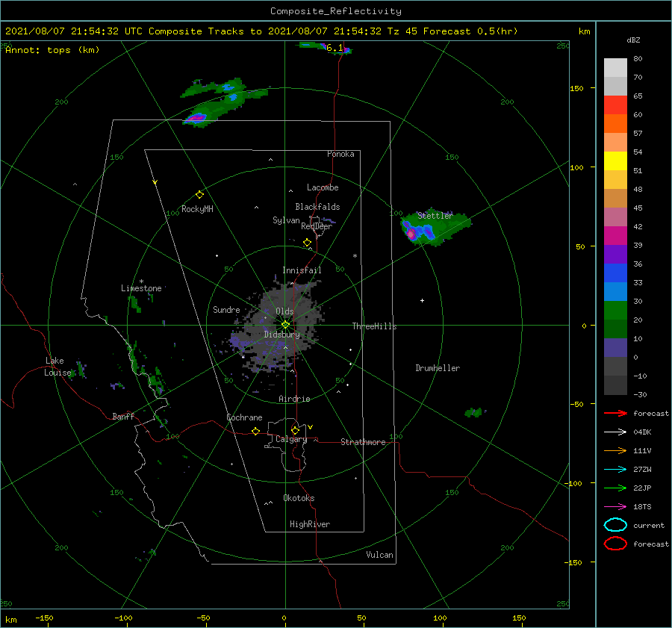Click the Okotoks city label
The width and height of the screenshot is (672, 628).
pyautogui.click(x=299, y=498)
